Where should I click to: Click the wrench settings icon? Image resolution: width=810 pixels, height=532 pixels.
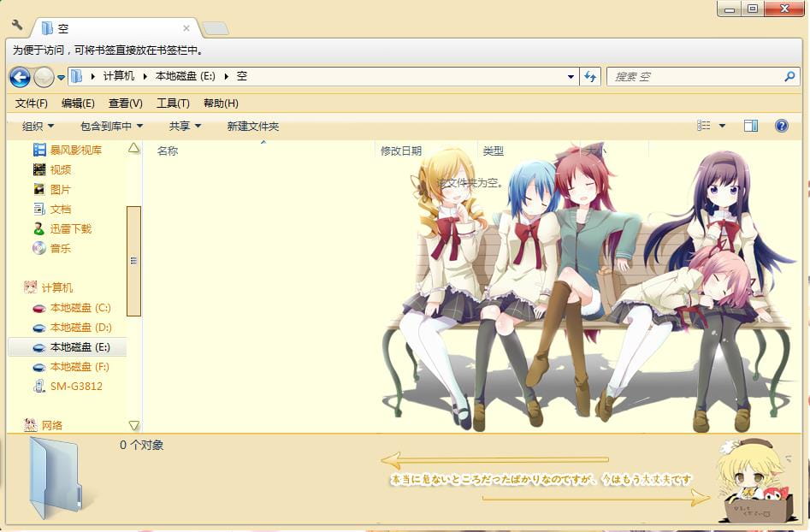pyautogui.click(x=16, y=25)
